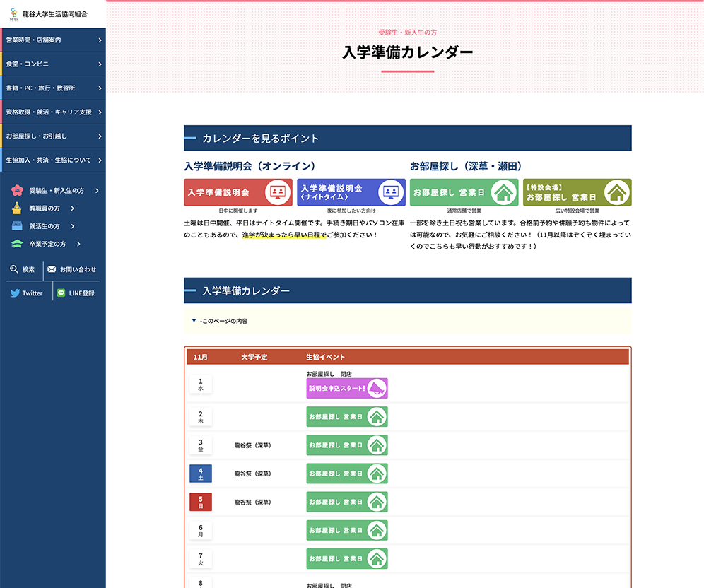Click house icon in Nov 7 row
The height and width of the screenshot is (588, 704).
[x=377, y=559]
